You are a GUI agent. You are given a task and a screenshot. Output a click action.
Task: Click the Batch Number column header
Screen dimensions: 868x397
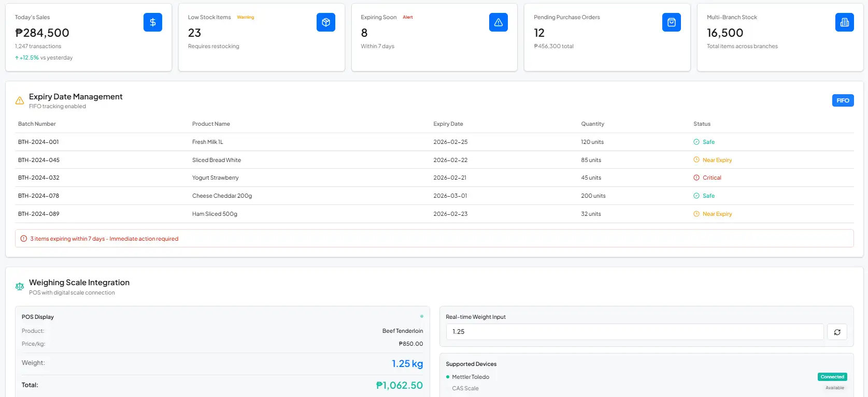37,124
